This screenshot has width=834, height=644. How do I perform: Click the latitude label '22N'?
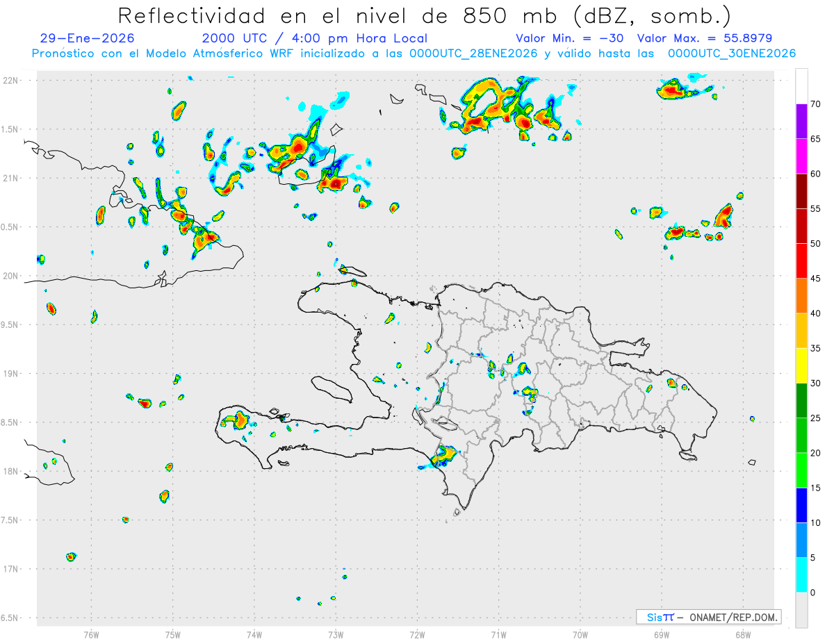(x=12, y=80)
